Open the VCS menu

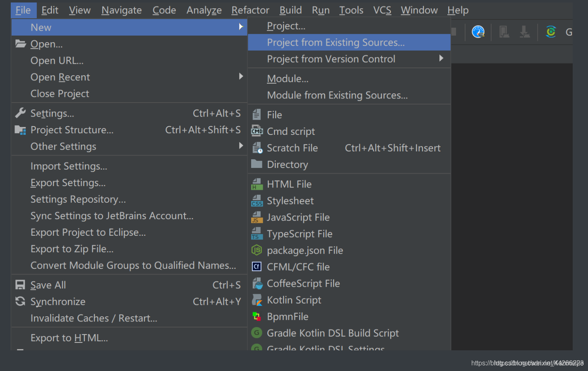coord(382,10)
